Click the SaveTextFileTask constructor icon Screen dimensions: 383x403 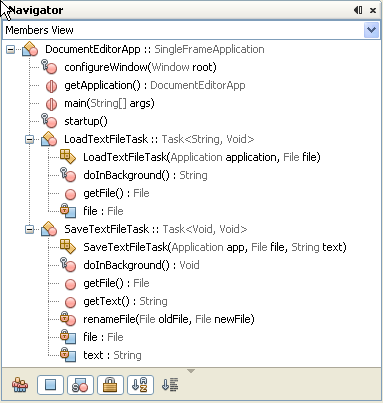click(x=68, y=247)
